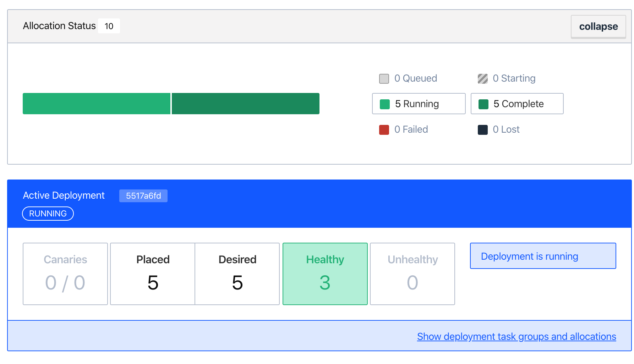Click the Placed 5 metric box
Viewport: 634px width, 364px height.
click(x=153, y=274)
